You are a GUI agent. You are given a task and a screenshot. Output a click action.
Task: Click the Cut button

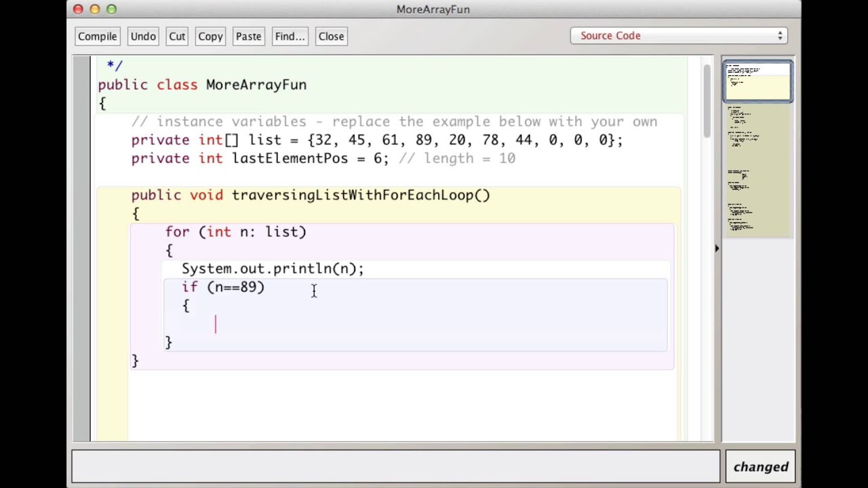tap(177, 36)
